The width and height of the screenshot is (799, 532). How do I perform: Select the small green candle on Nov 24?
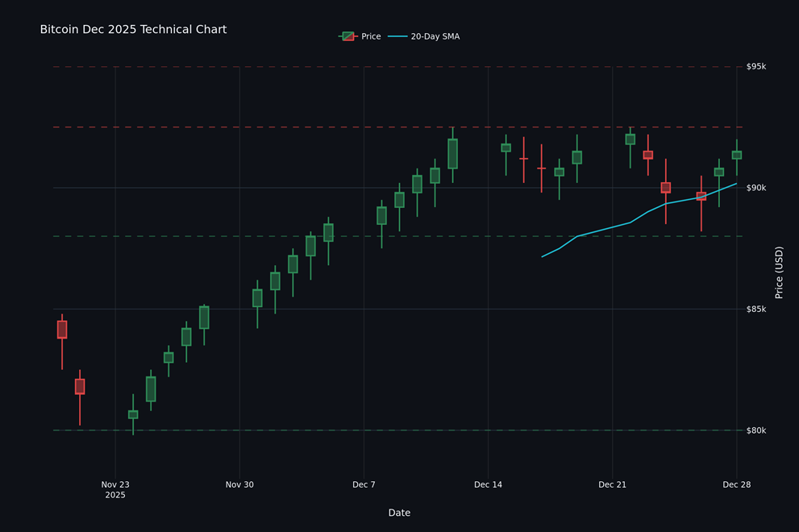click(x=133, y=414)
